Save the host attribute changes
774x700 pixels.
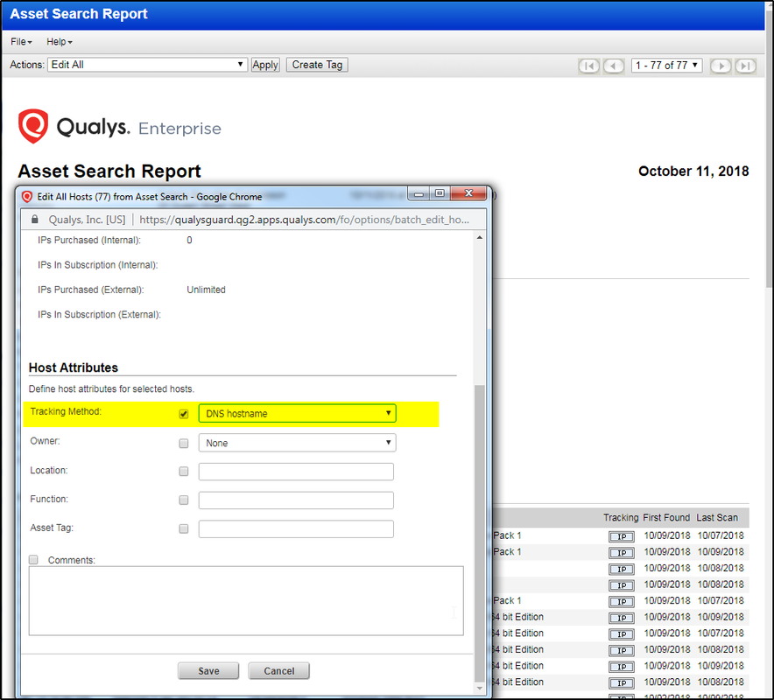click(x=208, y=671)
